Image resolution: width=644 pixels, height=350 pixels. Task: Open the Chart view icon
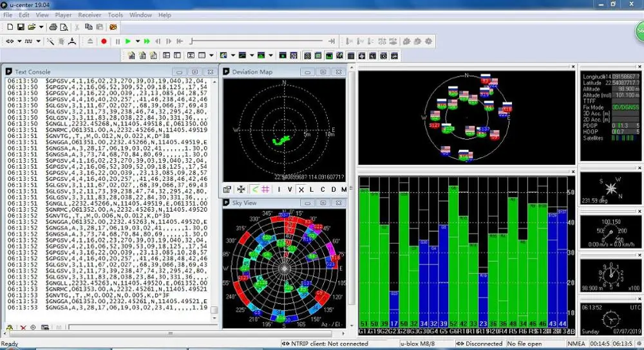tap(242, 55)
